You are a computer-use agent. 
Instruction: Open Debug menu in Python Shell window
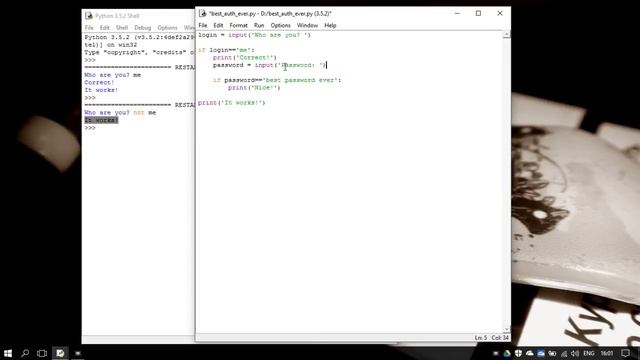coord(142,28)
